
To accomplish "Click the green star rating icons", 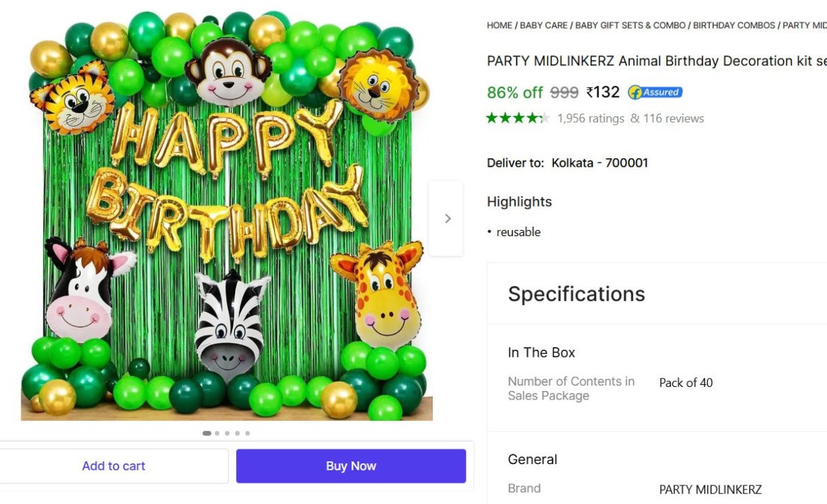I will (517, 118).
